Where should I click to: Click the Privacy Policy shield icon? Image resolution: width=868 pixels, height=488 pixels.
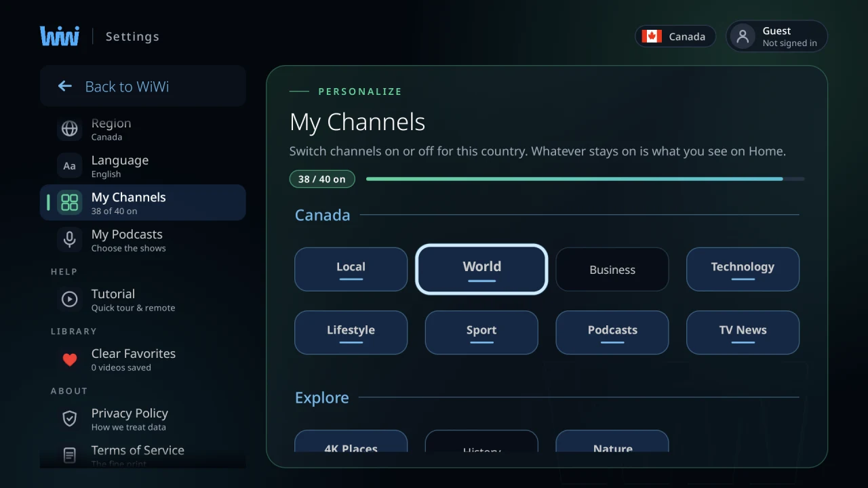[x=70, y=419]
